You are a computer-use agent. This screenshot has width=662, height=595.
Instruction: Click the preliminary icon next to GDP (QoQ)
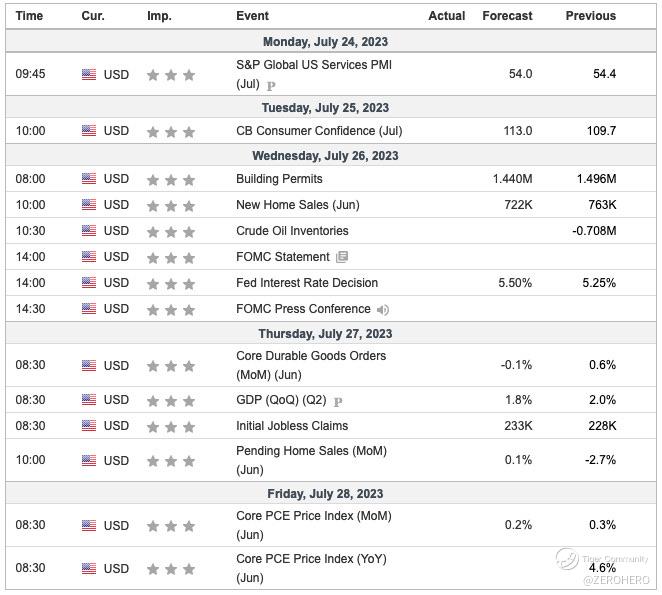337,401
